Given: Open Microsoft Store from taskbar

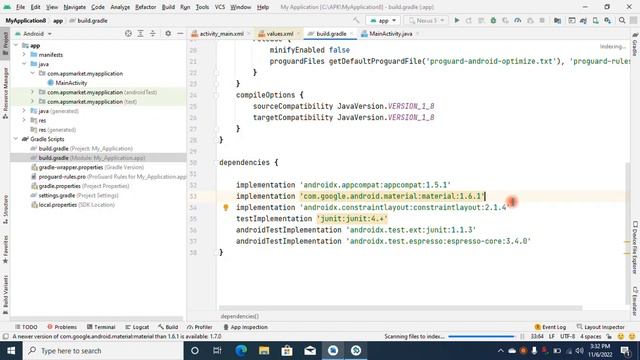Looking at the screenshot, I should pyautogui.click(x=287, y=351).
